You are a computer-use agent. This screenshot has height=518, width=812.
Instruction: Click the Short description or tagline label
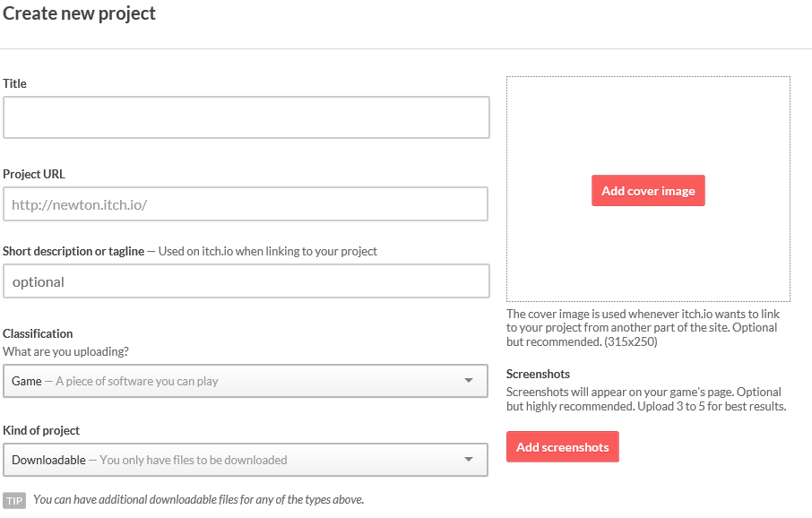point(73,251)
